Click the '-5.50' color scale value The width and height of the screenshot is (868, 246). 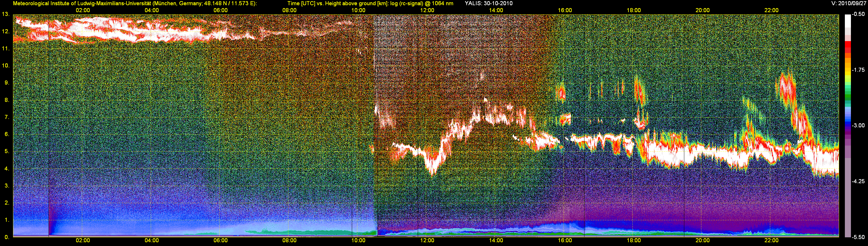coord(858,237)
